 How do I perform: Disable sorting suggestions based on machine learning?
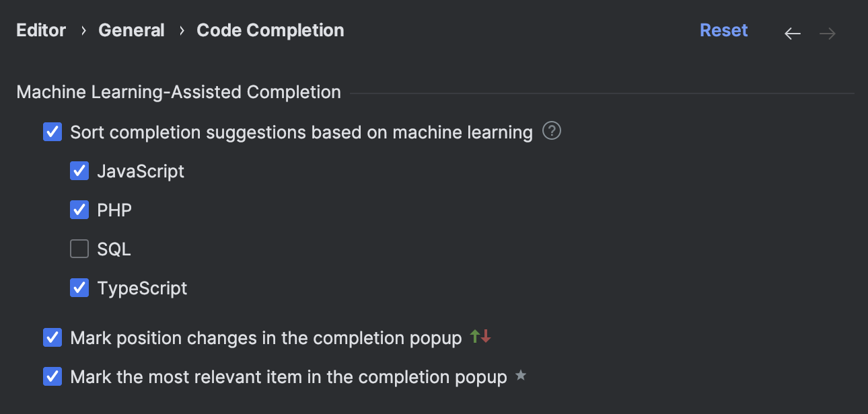[x=52, y=132]
